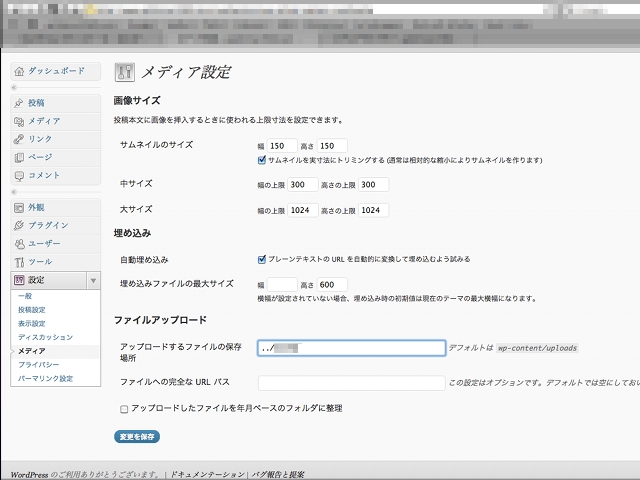Click the 埋め込み section heading
Image resolution: width=640 pixels, height=480 pixels.
click(x=132, y=233)
